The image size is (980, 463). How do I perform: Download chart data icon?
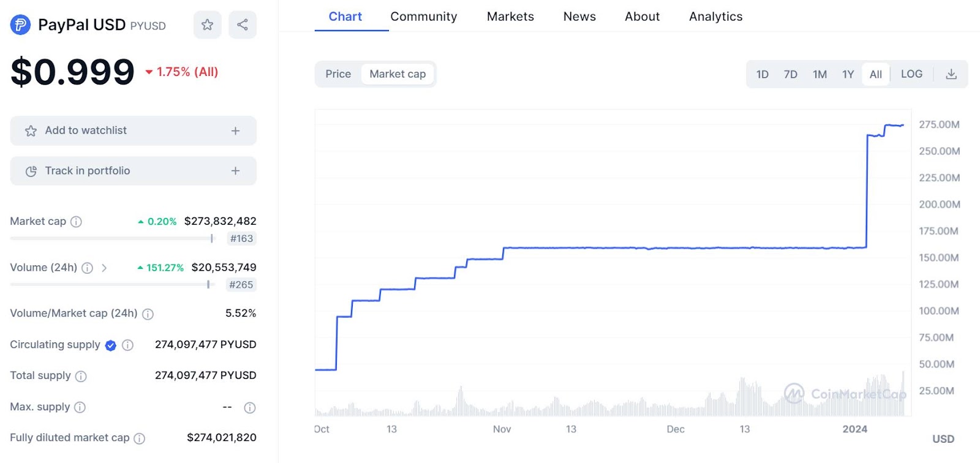point(951,74)
